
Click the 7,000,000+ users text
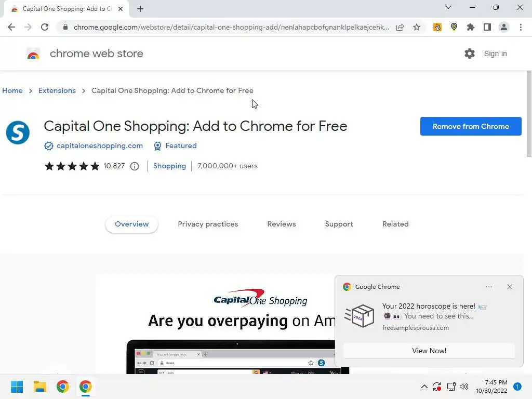tap(228, 166)
